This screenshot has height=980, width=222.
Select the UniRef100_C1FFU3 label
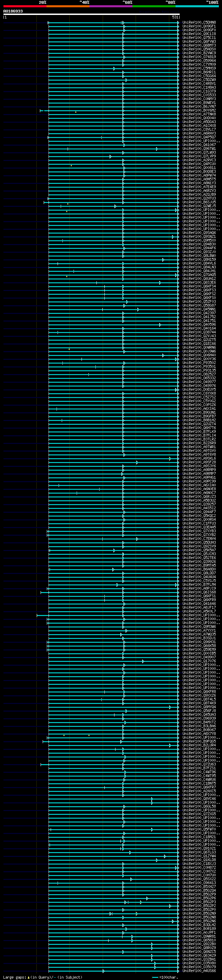(x=199, y=524)
